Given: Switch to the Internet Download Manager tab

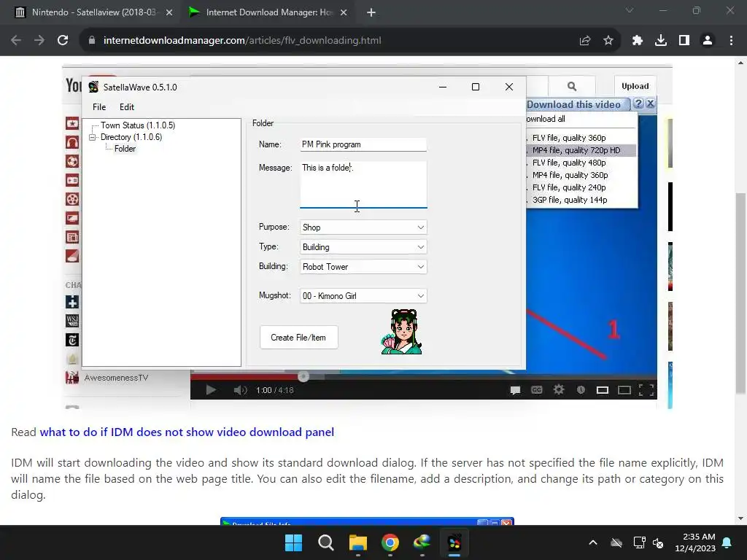Looking at the screenshot, I should point(268,12).
